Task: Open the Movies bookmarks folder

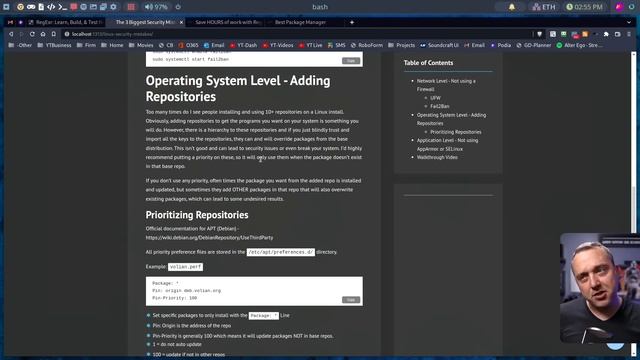Action: point(141,45)
